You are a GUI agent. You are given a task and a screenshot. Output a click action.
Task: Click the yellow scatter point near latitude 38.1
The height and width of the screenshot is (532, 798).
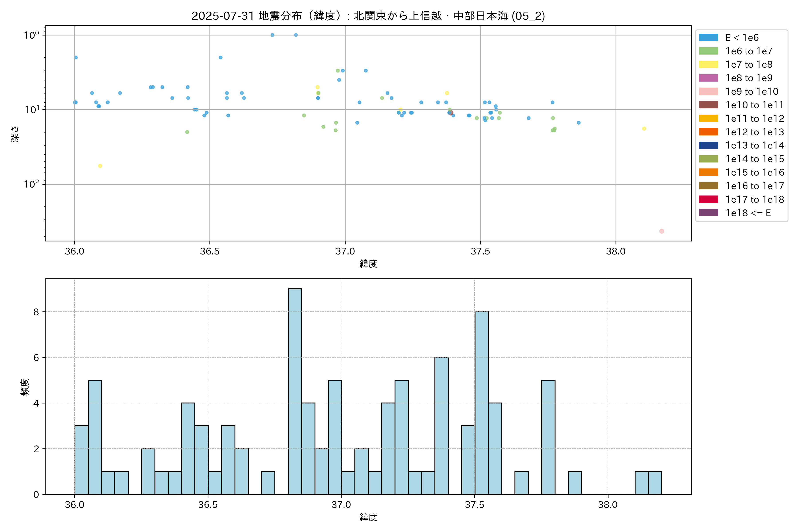(x=644, y=129)
